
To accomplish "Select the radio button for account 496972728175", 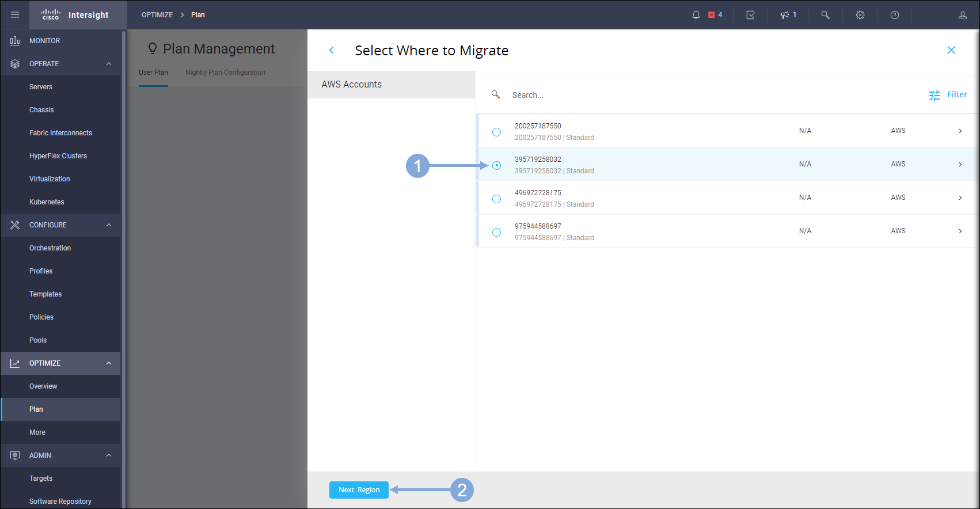I will point(496,199).
